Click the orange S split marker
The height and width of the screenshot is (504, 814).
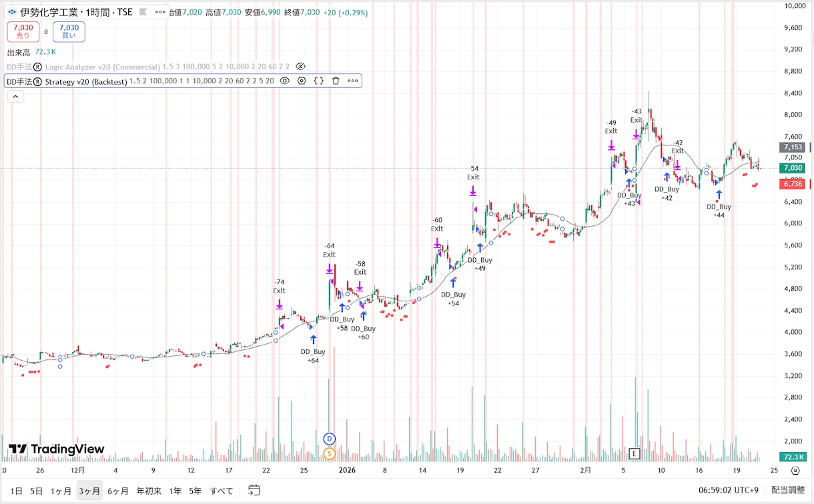(329, 453)
